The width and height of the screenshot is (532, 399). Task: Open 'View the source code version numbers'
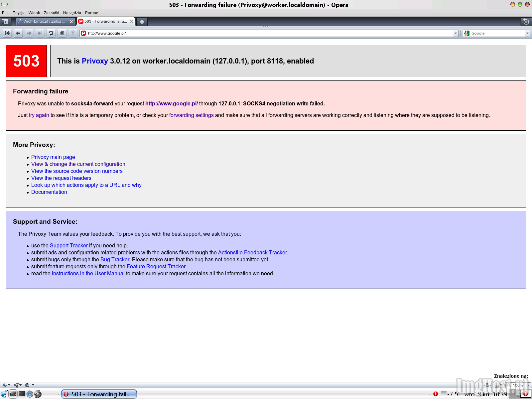(77, 171)
